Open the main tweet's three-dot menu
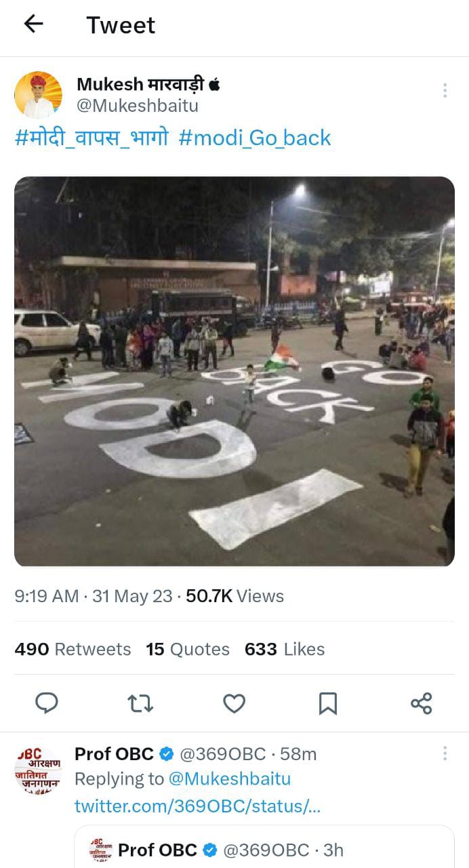This screenshot has height=868, width=469. pos(445,90)
